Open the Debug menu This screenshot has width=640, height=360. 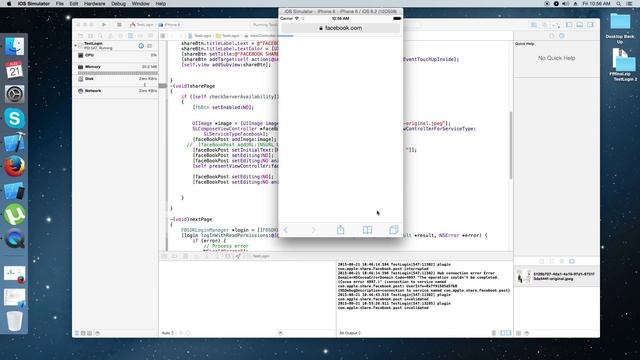click(118, 4)
